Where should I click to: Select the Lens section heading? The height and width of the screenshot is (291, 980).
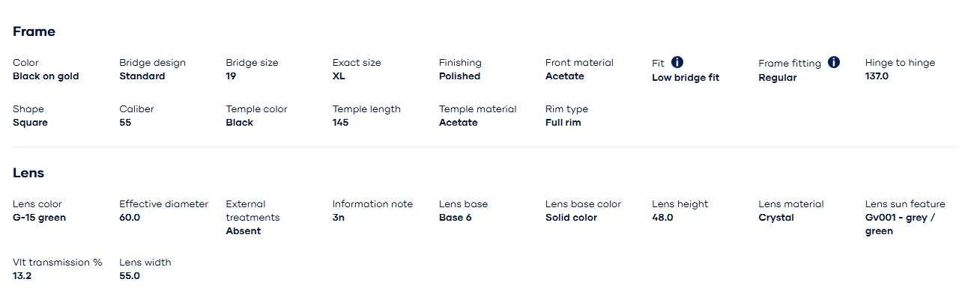pyautogui.click(x=28, y=173)
